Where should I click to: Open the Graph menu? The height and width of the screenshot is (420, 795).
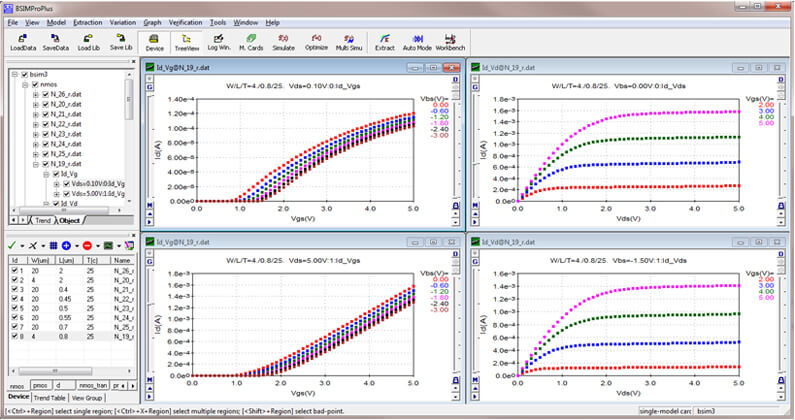[152, 22]
